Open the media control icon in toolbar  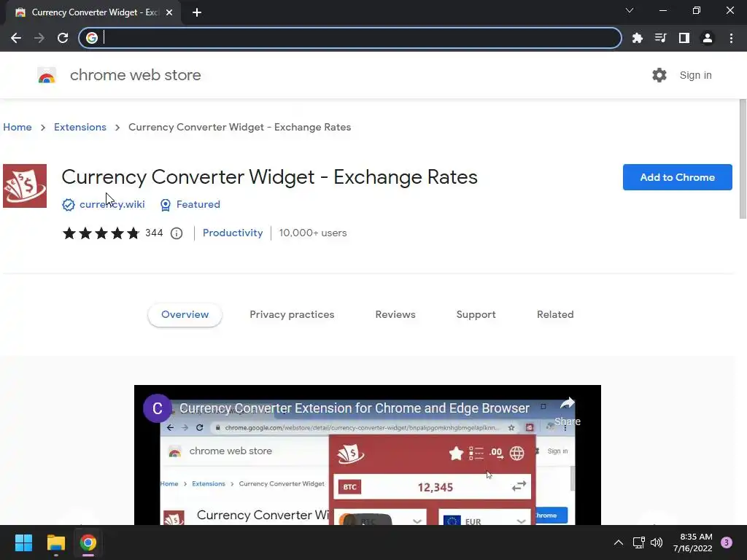pos(660,38)
